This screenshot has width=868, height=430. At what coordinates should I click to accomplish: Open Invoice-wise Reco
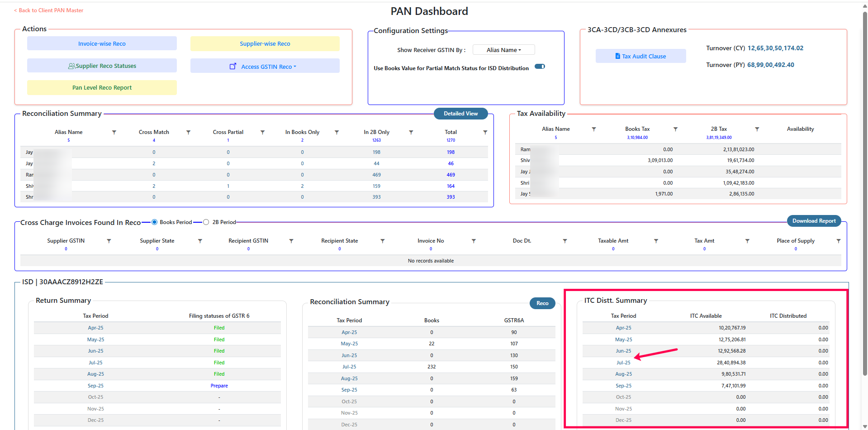(102, 43)
